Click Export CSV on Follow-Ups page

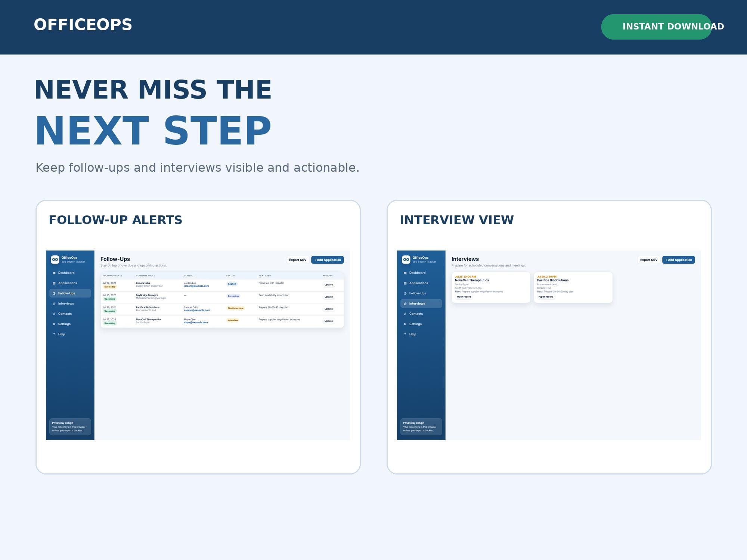point(298,260)
